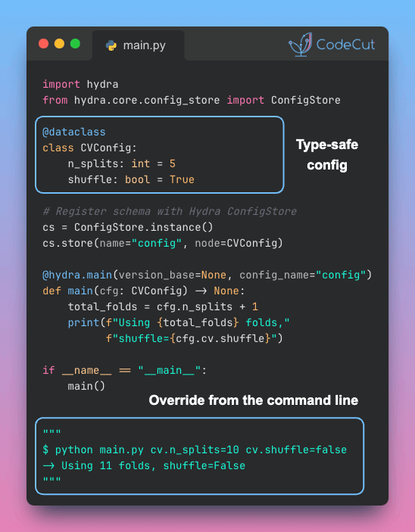The image size is (415, 532).
Task: Click the CodeCut logo icon
Action: (x=300, y=45)
